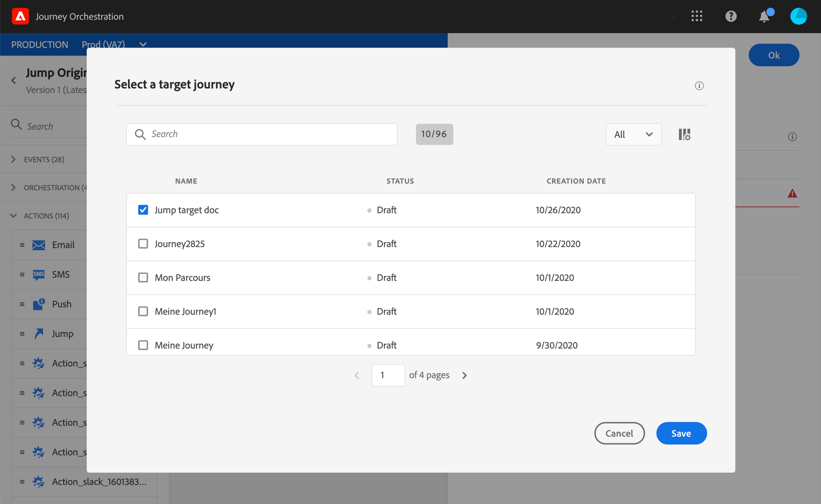
Task: Open column configuration settings icon
Action: [684, 134]
